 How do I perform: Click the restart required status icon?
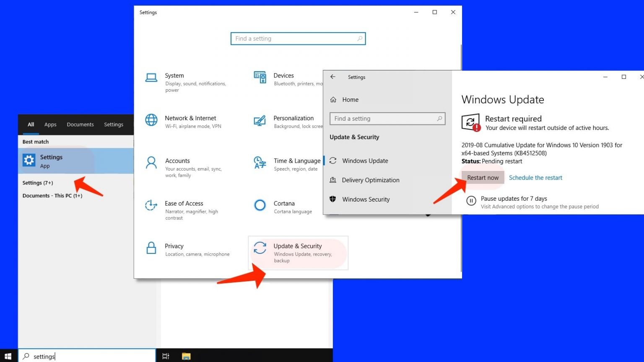(x=471, y=122)
